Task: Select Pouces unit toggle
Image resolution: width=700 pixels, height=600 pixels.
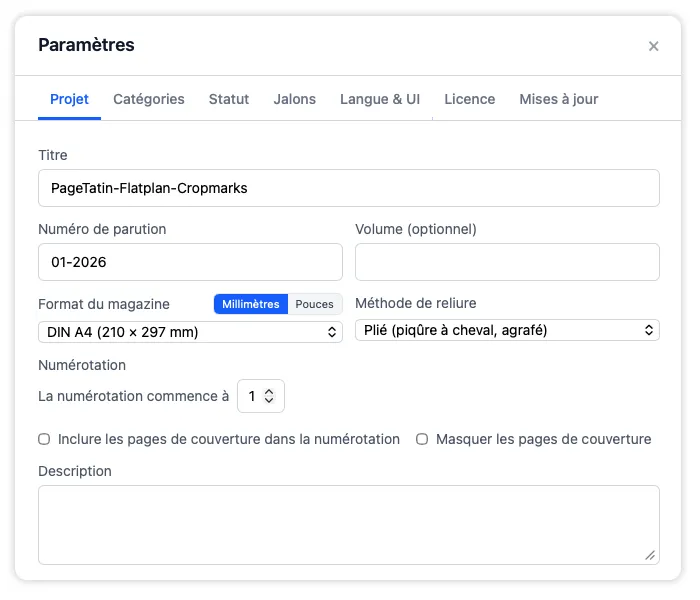Action: click(x=314, y=304)
